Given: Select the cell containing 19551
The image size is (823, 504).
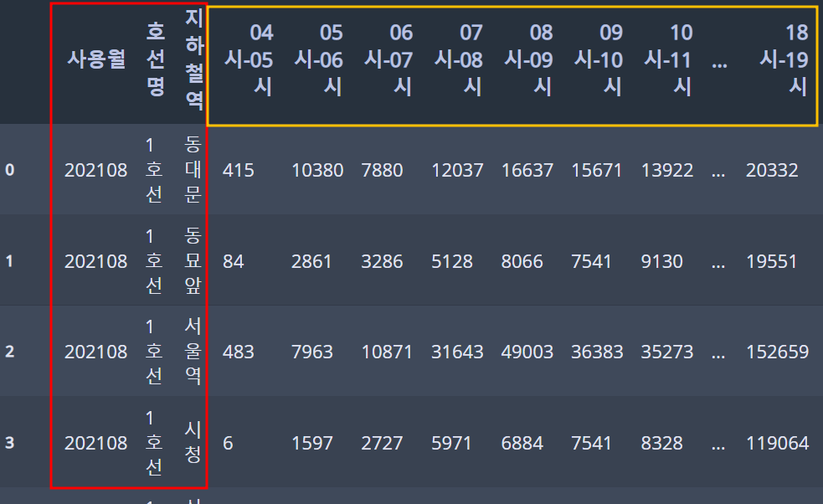Looking at the screenshot, I should (772, 261).
